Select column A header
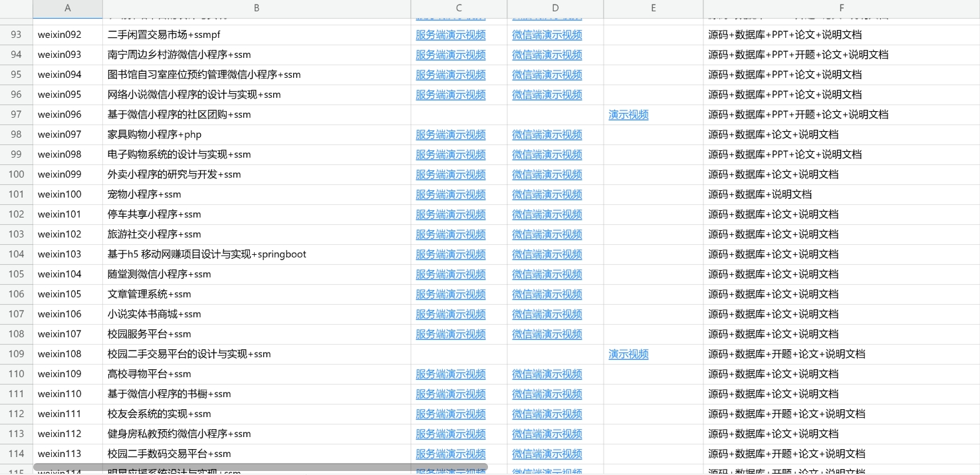Screen dimensions: 980x475 pos(68,9)
